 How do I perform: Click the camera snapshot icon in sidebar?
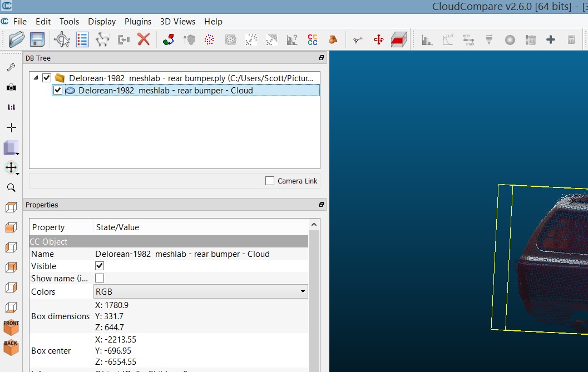(11, 87)
